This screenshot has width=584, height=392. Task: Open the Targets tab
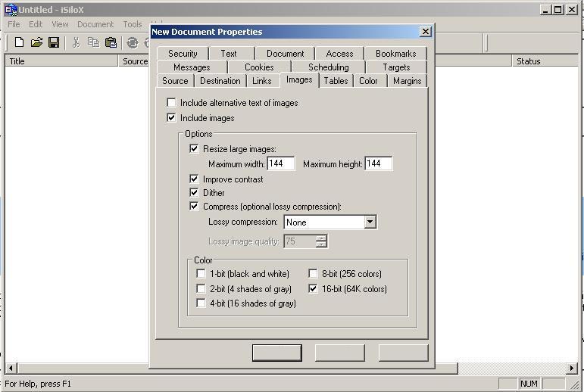coord(396,67)
